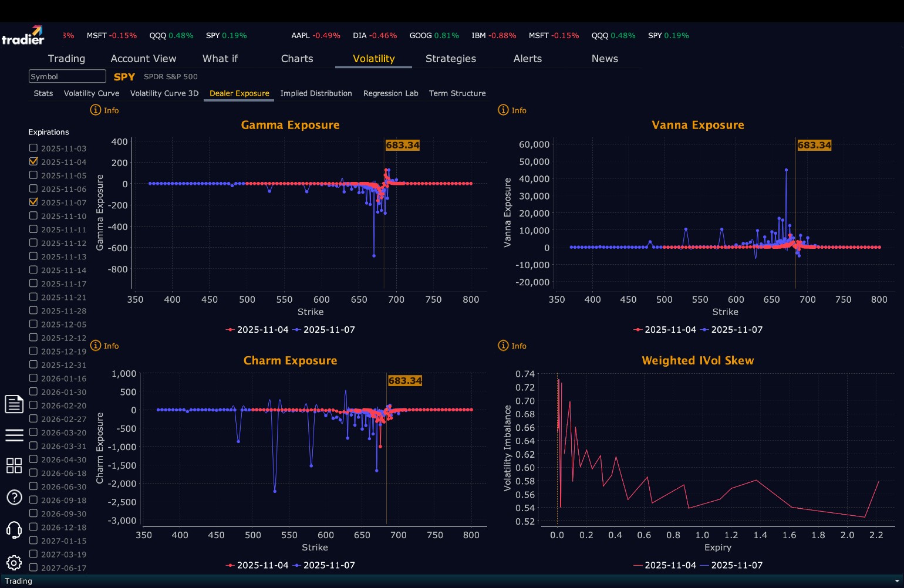This screenshot has height=588, width=904.
Task: Toggle the 2025-11-04 legend under Vanna Exposure
Action: (664, 330)
